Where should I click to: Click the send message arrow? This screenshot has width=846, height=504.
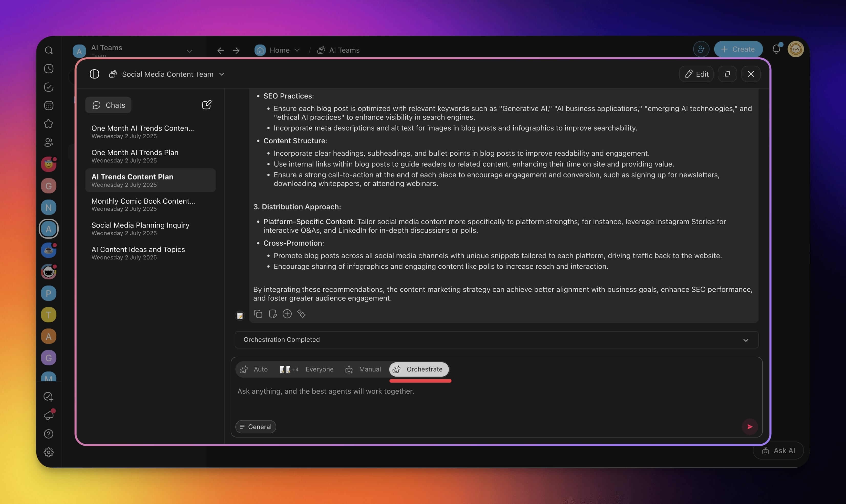(x=749, y=426)
